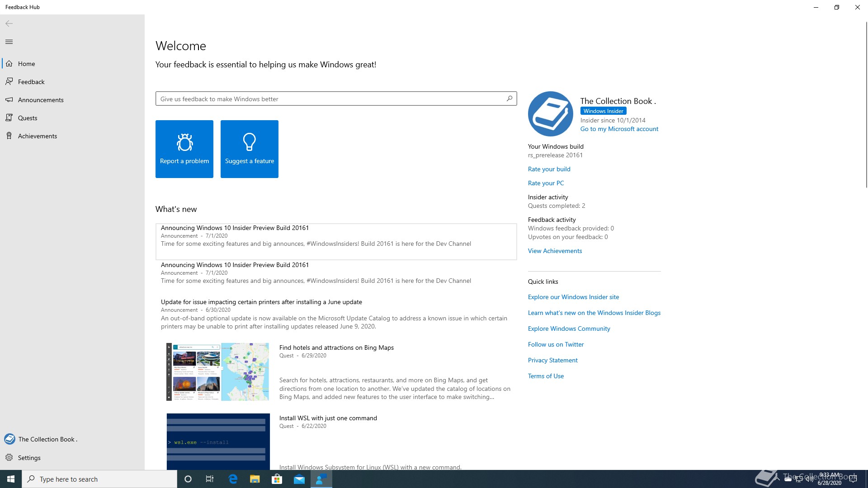Open Find hotels and attractions on Bing Maps

click(x=336, y=347)
